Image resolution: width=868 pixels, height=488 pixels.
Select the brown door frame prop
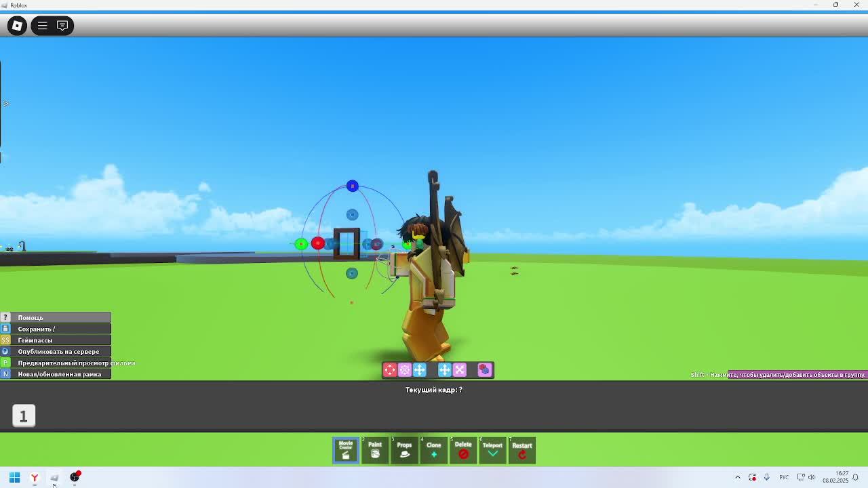pyautogui.click(x=347, y=244)
